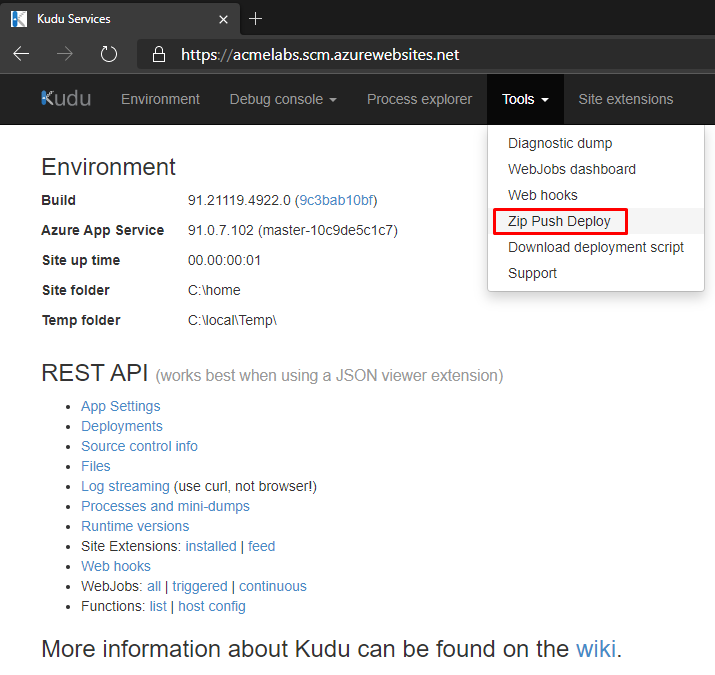This screenshot has height=675, width=715.
Task: Select Support in the Tools menu
Action: [x=532, y=273]
